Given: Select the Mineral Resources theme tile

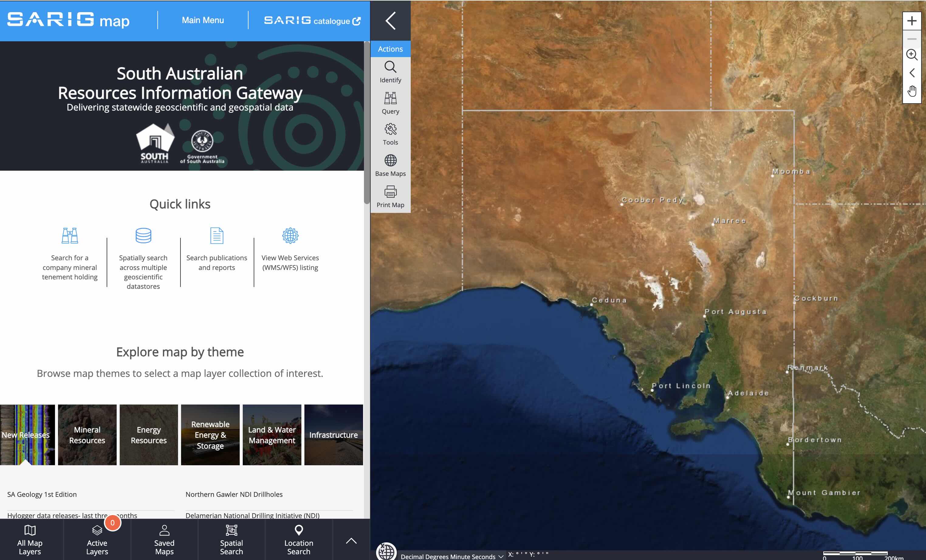Looking at the screenshot, I should 87,435.
